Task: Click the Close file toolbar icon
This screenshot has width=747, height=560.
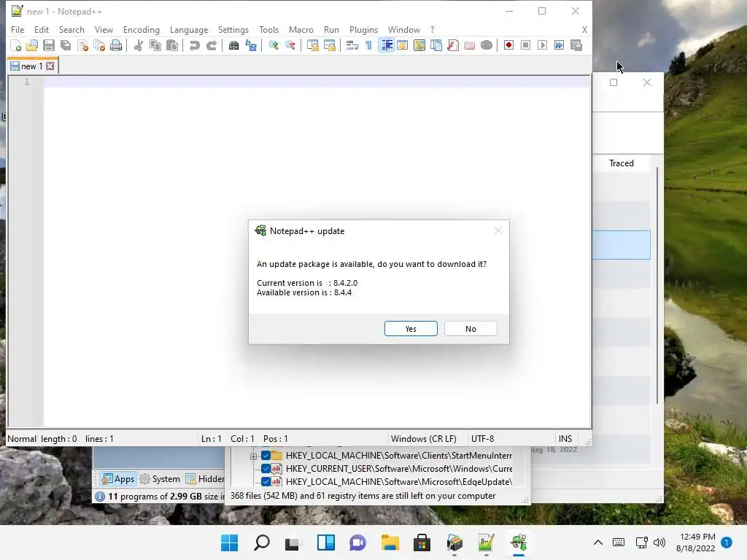Action: click(x=83, y=45)
